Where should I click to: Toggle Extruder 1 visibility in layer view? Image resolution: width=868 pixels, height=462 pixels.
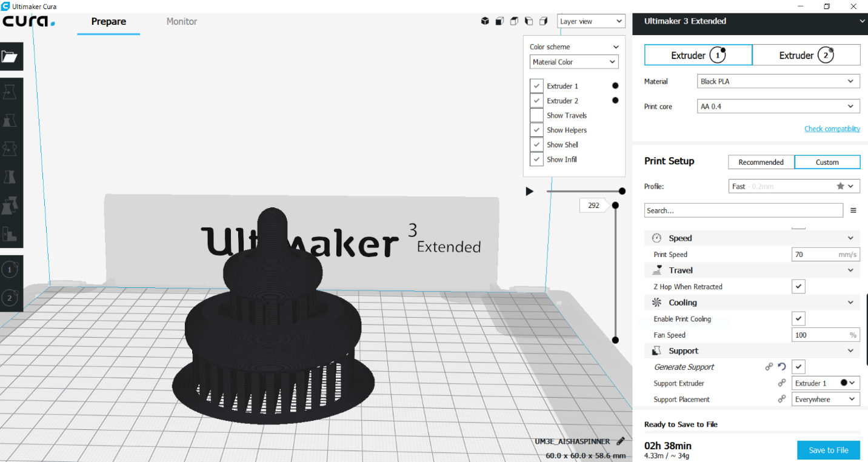tap(536, 86)
